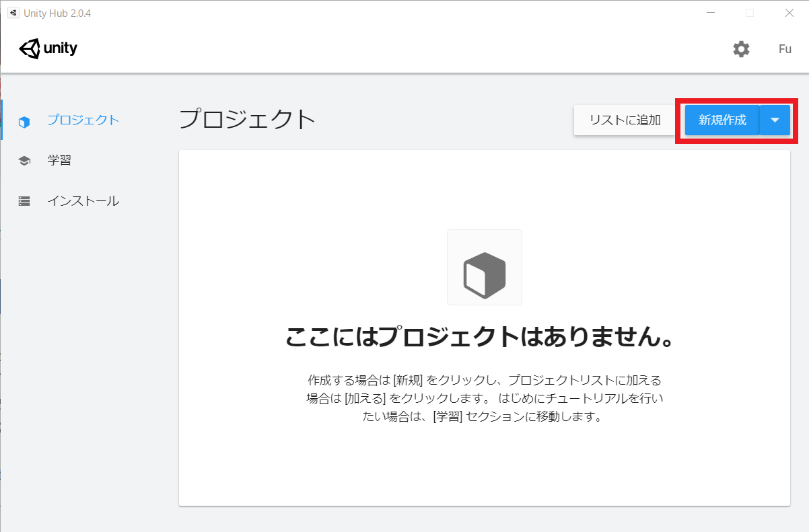The width and height of the screenshot is (809, 532).
Task: Click the graduation cap icon beside 学習
Action: tap(24, 161)
